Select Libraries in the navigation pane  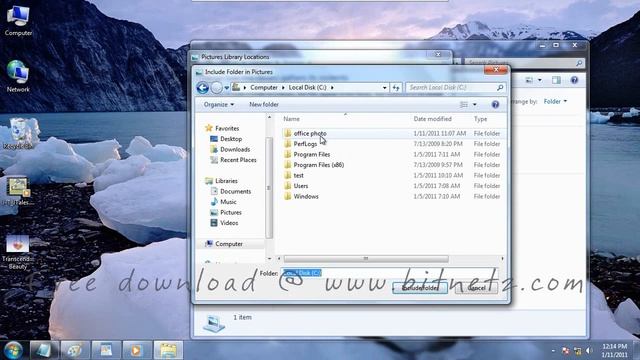(x=226, y=181)
